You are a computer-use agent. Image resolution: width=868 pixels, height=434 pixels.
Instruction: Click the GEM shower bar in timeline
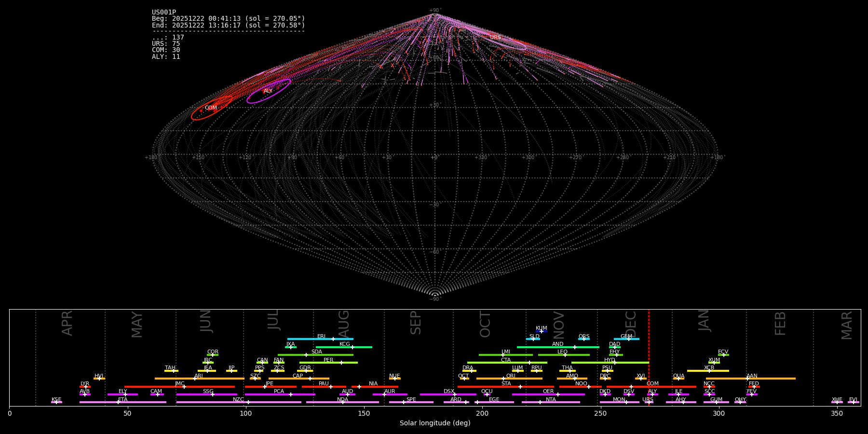click(626, 339)
